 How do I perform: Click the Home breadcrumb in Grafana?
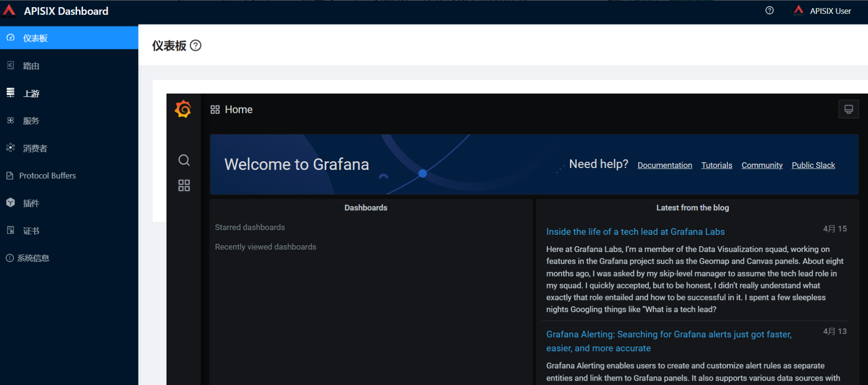[238, 109]
